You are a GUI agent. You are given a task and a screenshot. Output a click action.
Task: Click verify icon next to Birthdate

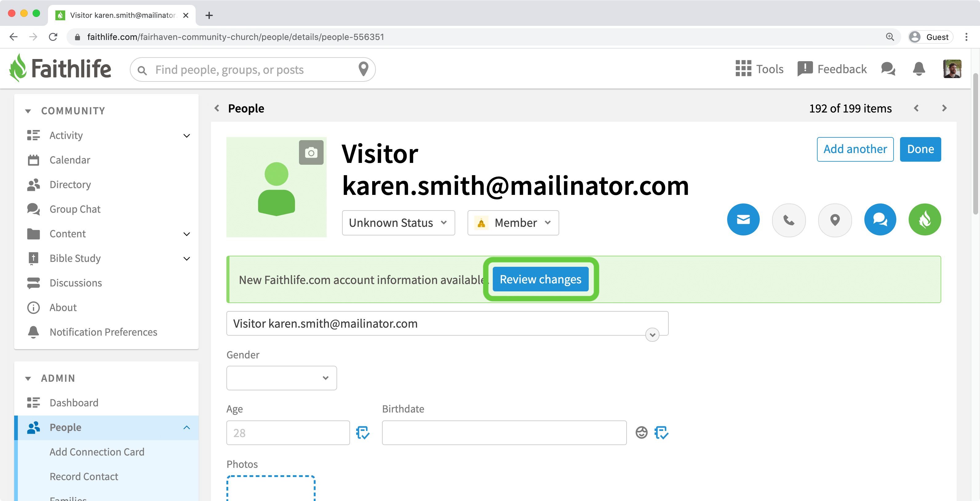(x=661, y=432)
